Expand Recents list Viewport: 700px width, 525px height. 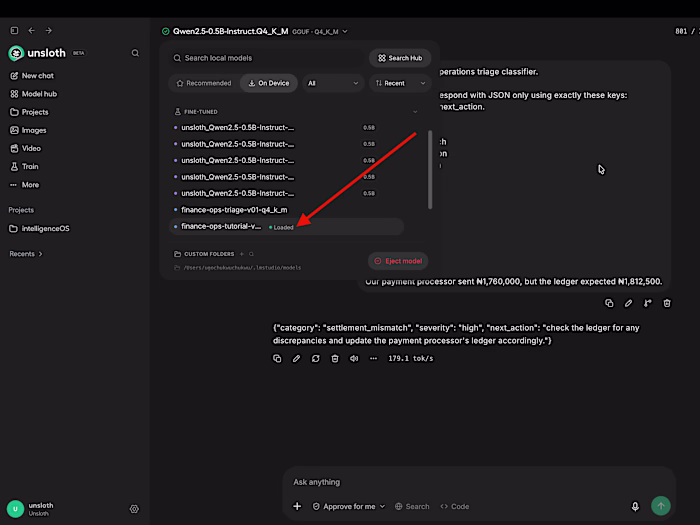(26, 254)
